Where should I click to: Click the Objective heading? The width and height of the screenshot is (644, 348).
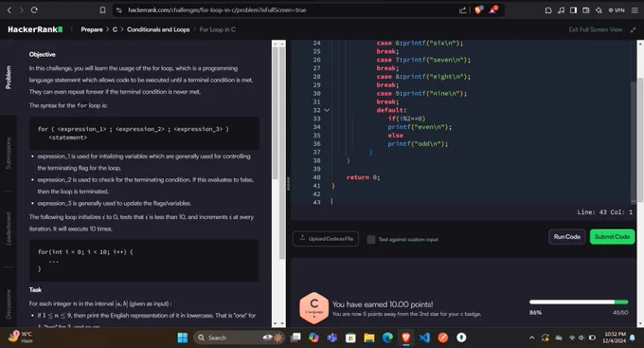click(43, 54)
